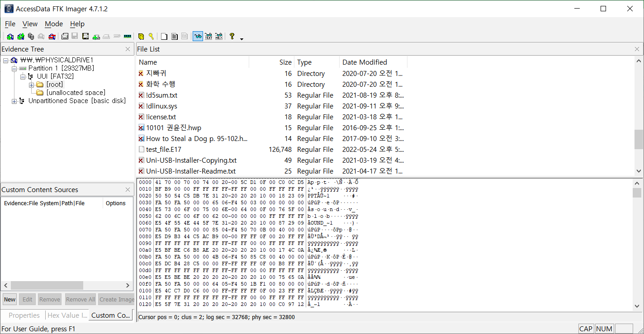Click the Add Evidence Item toolbar icon

(x=10, y=36)
